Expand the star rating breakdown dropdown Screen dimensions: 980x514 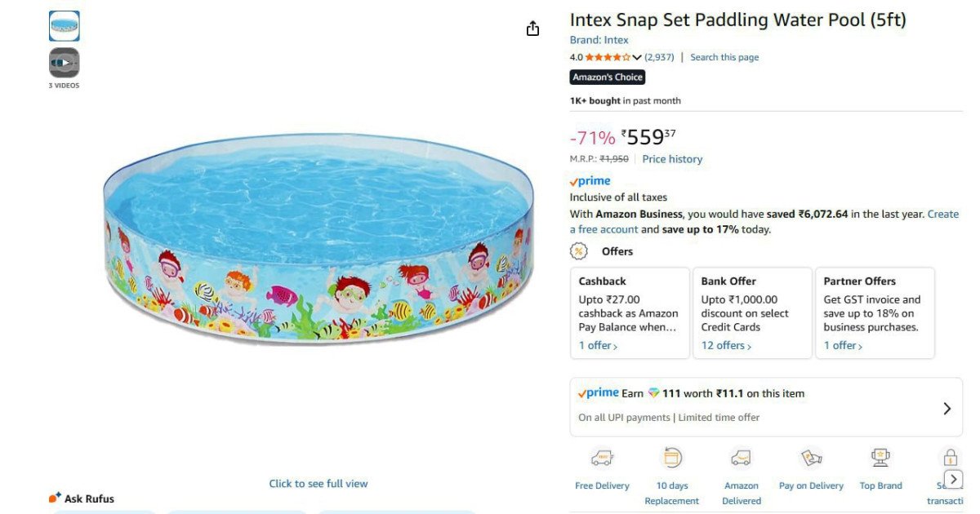[638, 57]
